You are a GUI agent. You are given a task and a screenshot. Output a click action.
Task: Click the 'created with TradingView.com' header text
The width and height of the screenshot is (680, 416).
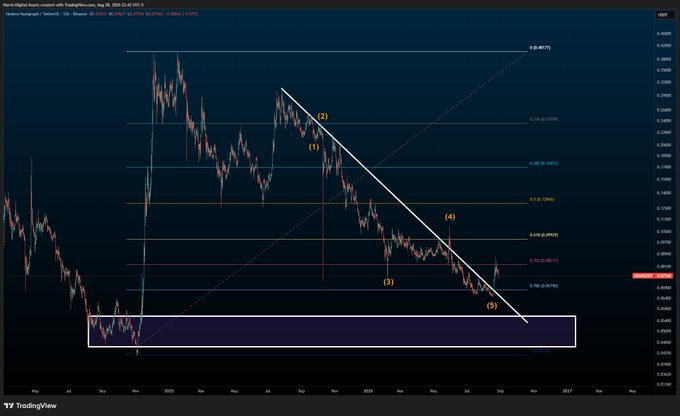coord(68,5)
